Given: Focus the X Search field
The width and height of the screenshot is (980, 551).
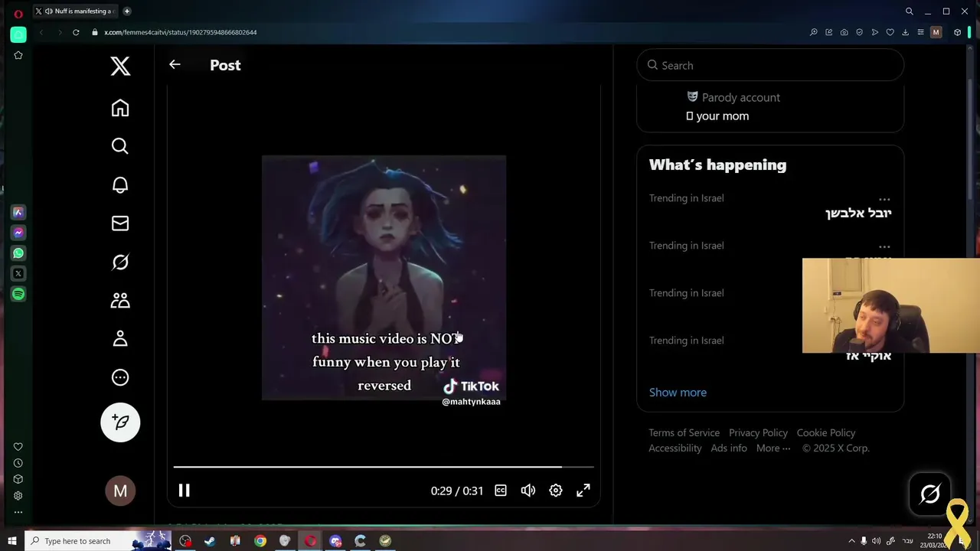Looking at the screenshot, I should (770, 65).
